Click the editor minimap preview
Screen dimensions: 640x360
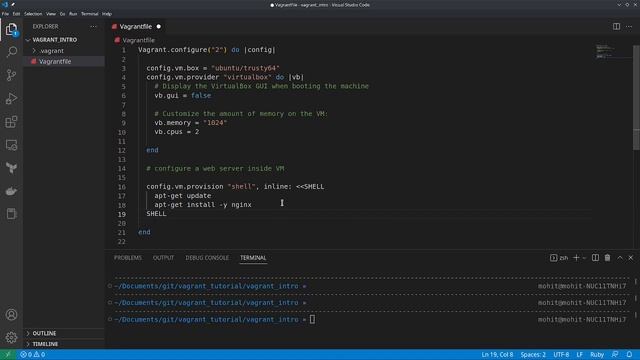(605, 52)
